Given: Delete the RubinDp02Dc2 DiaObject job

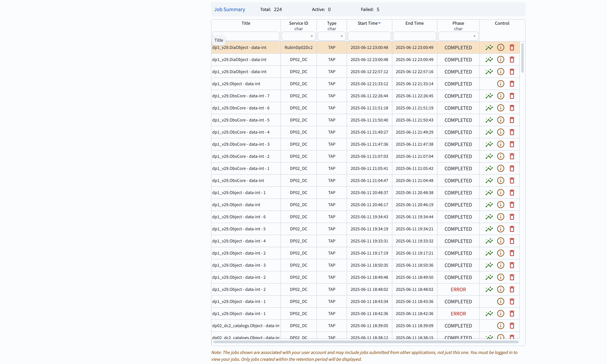Looking at the screenshot, I should pos(512,47).
